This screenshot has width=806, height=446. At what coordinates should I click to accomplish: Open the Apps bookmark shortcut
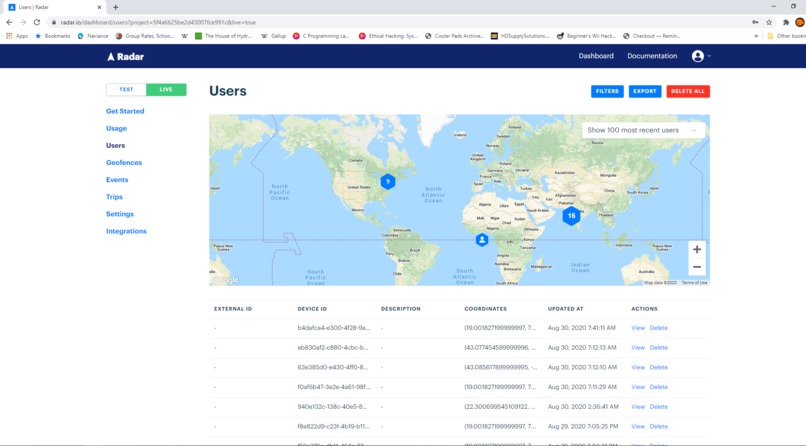coord(17,36)
